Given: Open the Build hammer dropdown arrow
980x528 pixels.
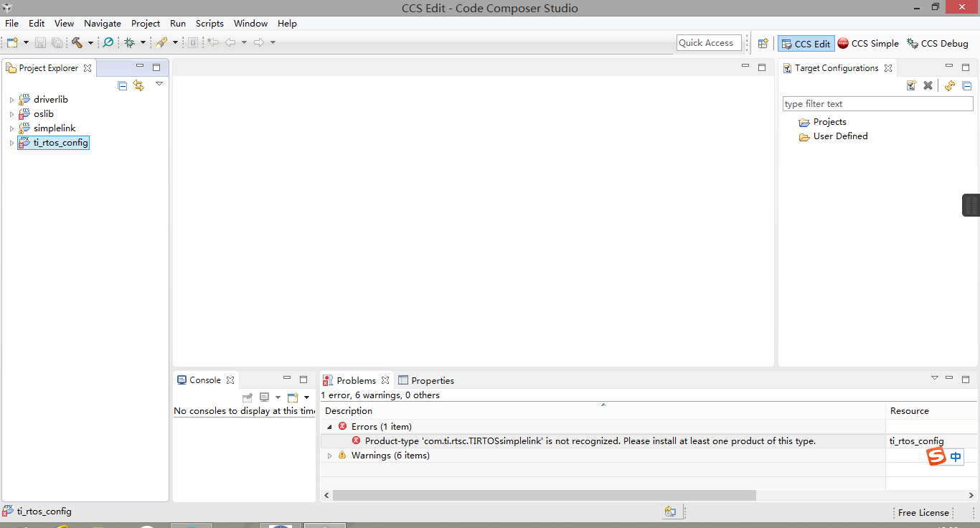Looking at the screenshot, I should (90, 43).
